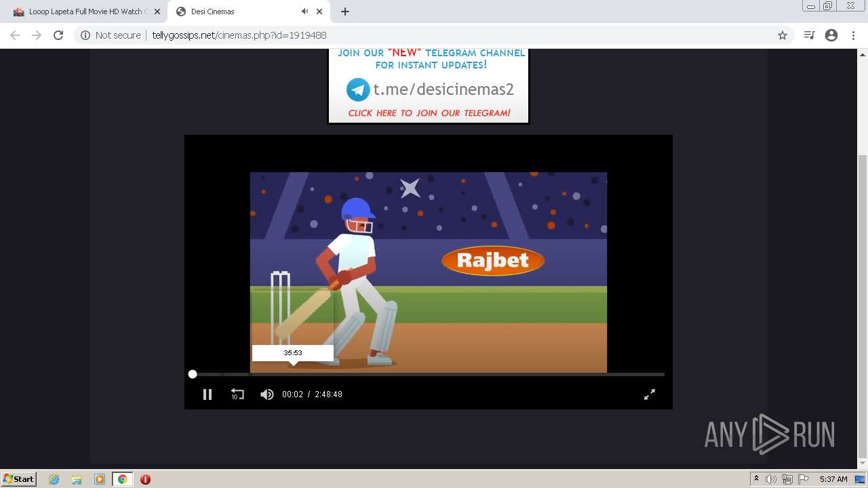868x488 pixels.
Task: Launch Internet Explorer from taskbar
Action: (x=54, y=479)
